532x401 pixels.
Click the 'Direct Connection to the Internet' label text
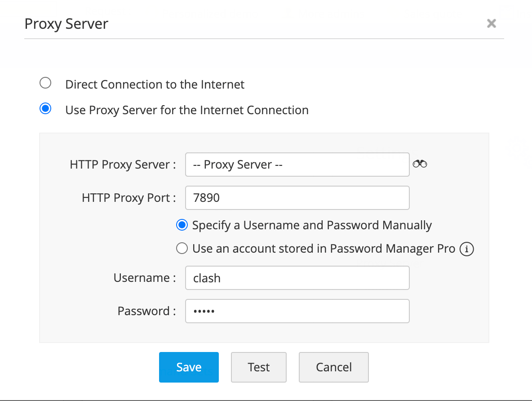155,85
